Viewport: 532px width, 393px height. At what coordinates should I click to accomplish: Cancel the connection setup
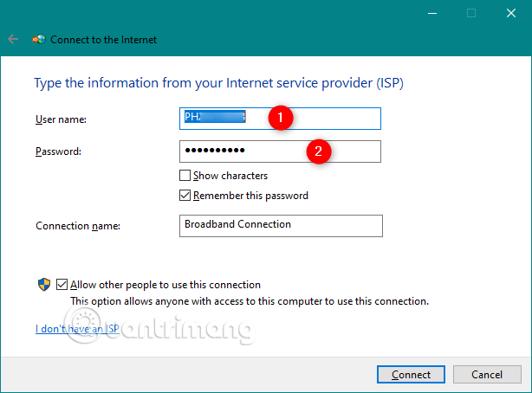[486, 375]
